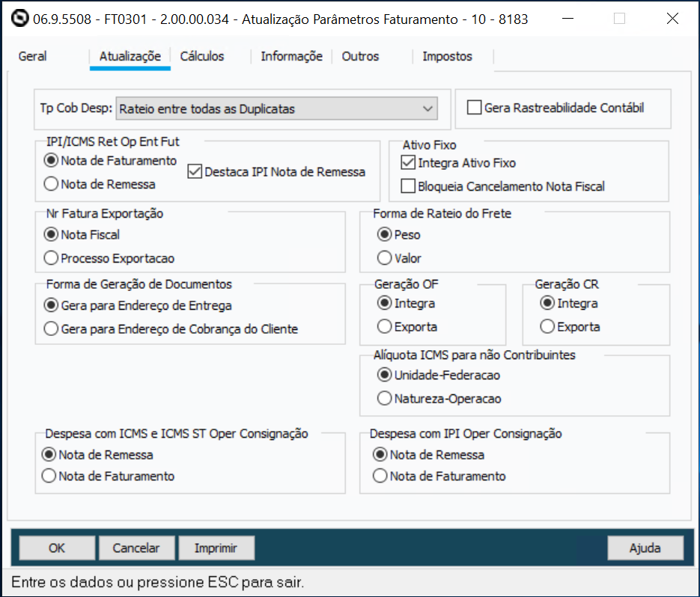Image resolution: width=700 pixels, height=597 pixels.
Task: Open the Informaçõe tab
Action: [x=291, y=56]
